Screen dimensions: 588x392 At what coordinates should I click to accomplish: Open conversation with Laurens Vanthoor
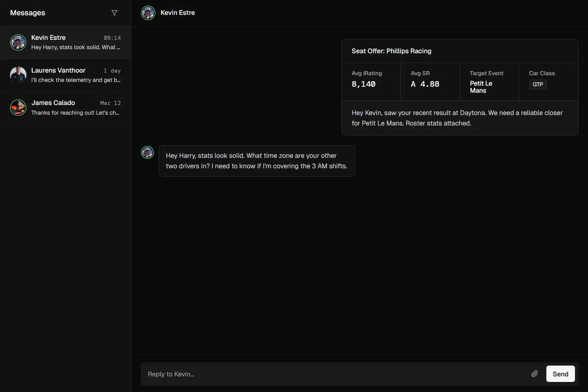[65, 75]
